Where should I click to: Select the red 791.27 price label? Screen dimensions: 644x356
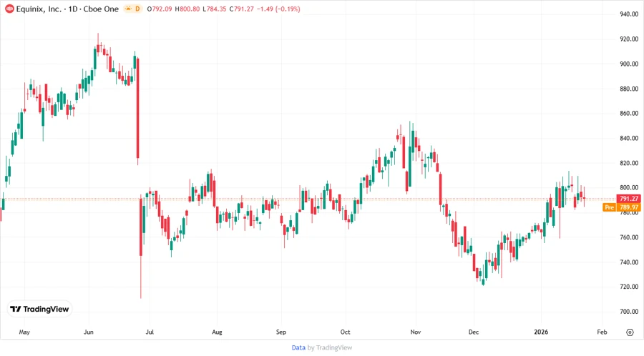[629, 199]
